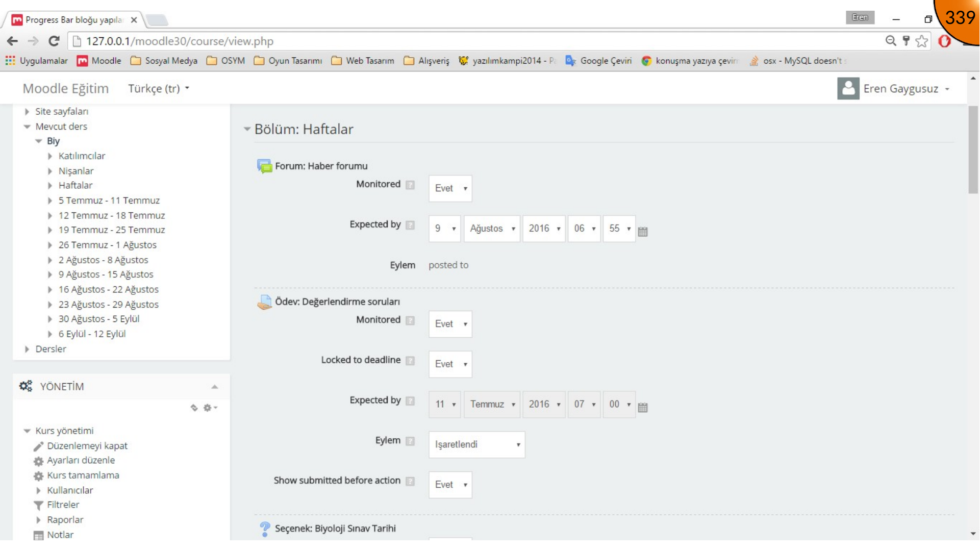Click the Moodle Eğitim site link
The height and width of the screenshot is (551, 980).
click(66, 88)
